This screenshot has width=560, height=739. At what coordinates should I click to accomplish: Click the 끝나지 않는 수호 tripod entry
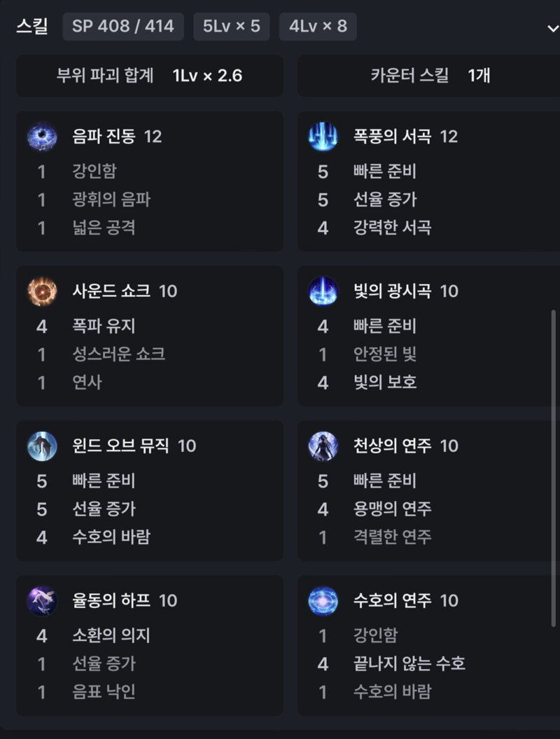point(409,663)
